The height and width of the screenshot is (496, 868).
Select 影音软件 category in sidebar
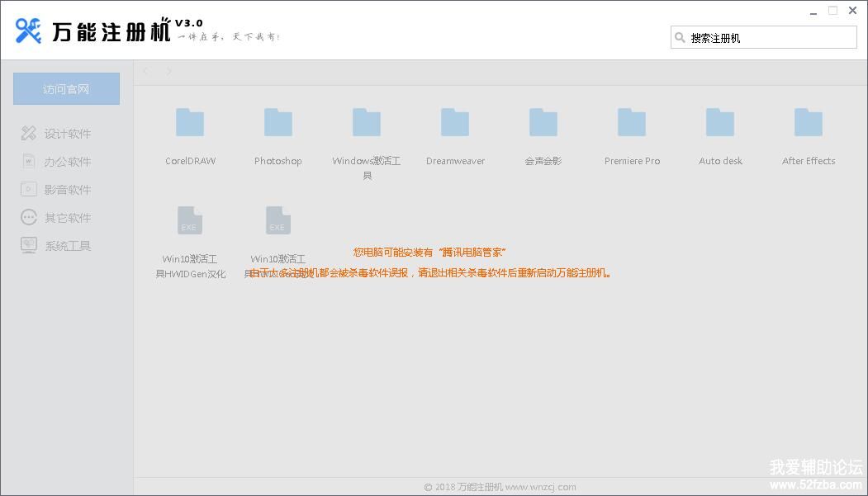[x=56, y=190]
